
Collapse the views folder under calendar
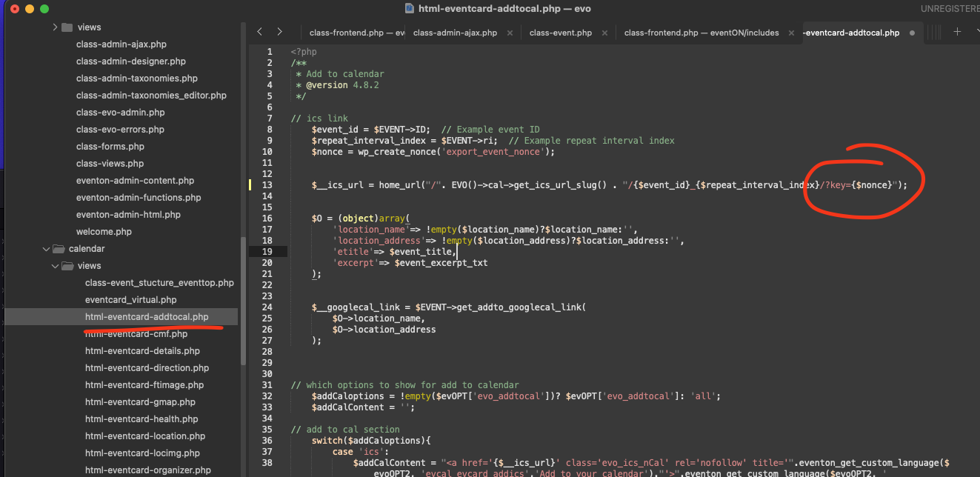(x=55, y=266)
